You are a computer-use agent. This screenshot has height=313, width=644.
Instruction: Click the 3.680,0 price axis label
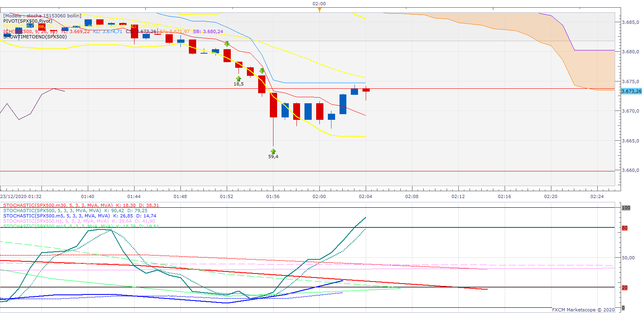click(630, 52)
